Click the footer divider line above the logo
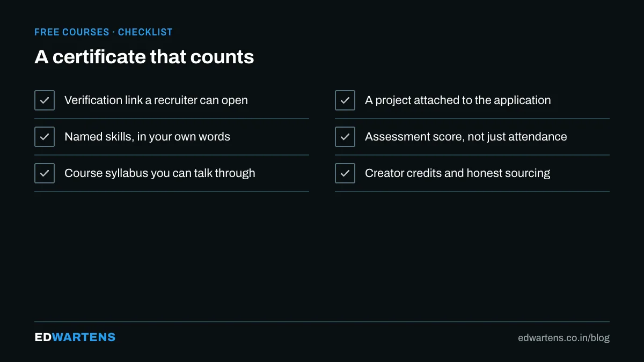This screenshot has width=644, height=362. [322, 322]
